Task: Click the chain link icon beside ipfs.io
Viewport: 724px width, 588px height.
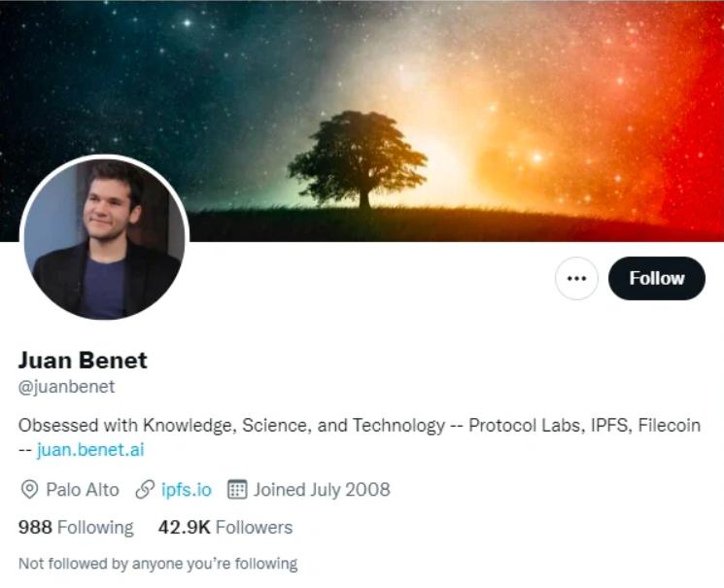Action: tap(144, 489)
